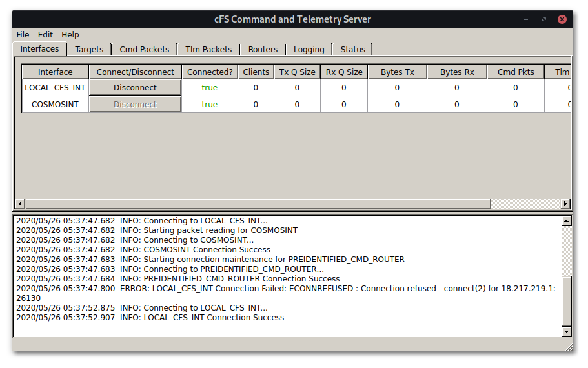
Task: Click the log's scroll down arrow
Action: [x=566, y=332]
